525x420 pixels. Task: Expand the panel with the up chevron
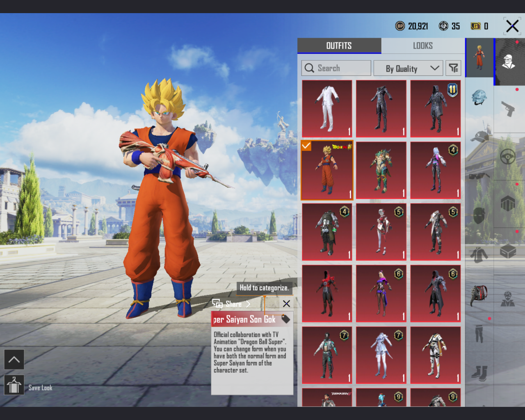coord(14,360)
